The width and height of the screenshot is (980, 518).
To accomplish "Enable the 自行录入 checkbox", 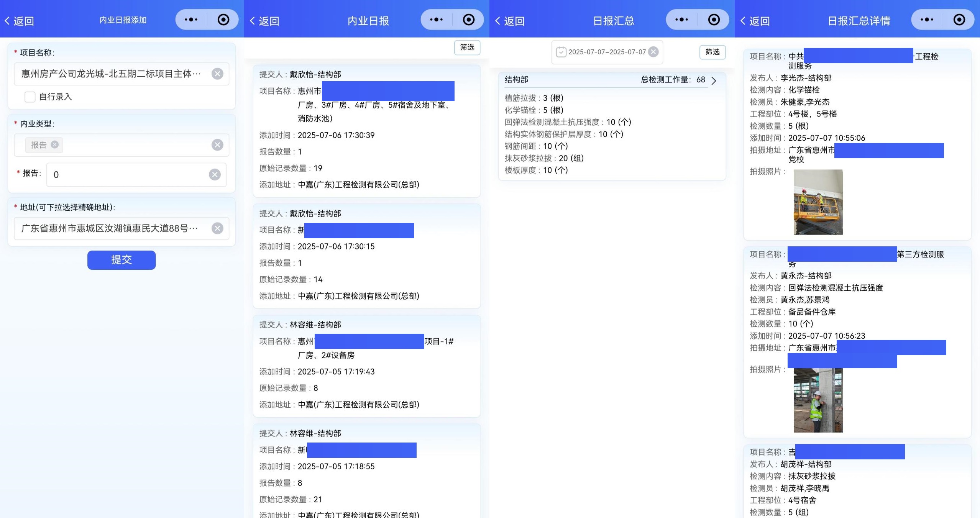I will (x=30, y=97).
